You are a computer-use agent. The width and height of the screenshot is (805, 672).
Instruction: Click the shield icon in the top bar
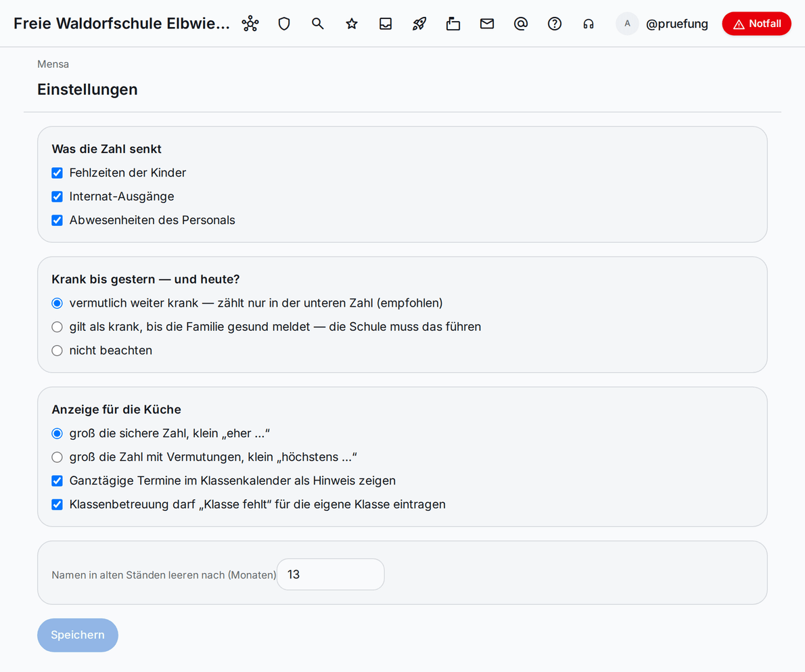pos(284,24)
